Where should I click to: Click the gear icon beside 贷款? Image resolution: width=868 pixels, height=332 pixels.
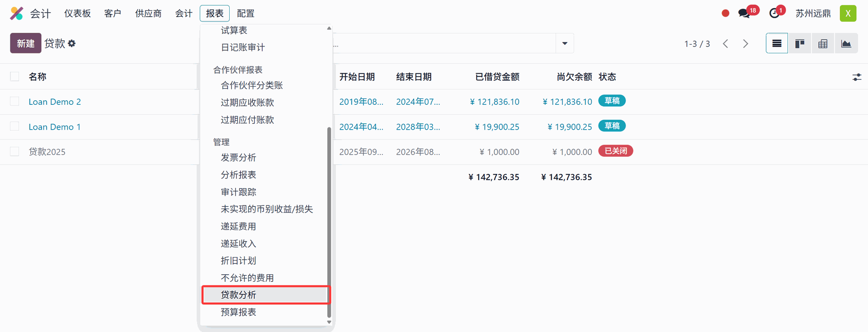tap(72, 43)
